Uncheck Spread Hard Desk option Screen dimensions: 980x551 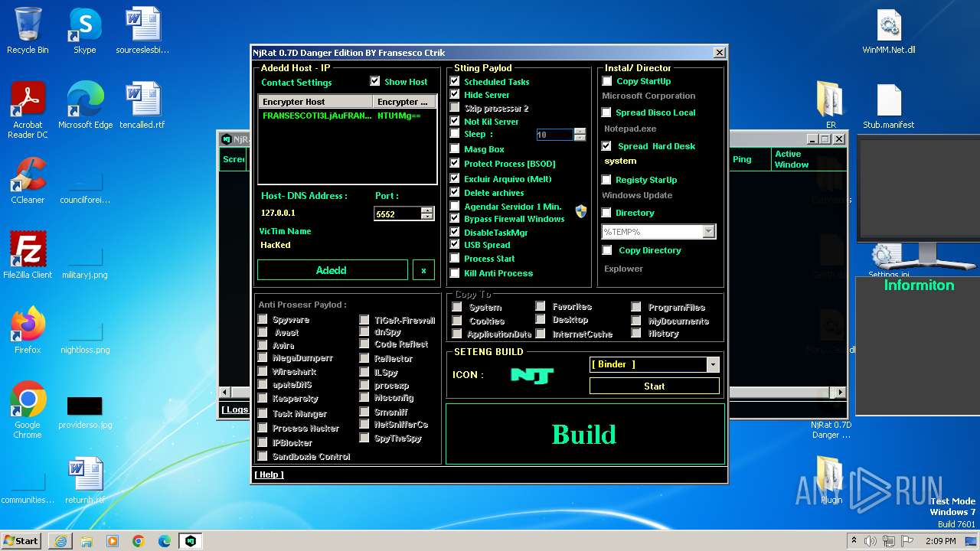(607, 145)
